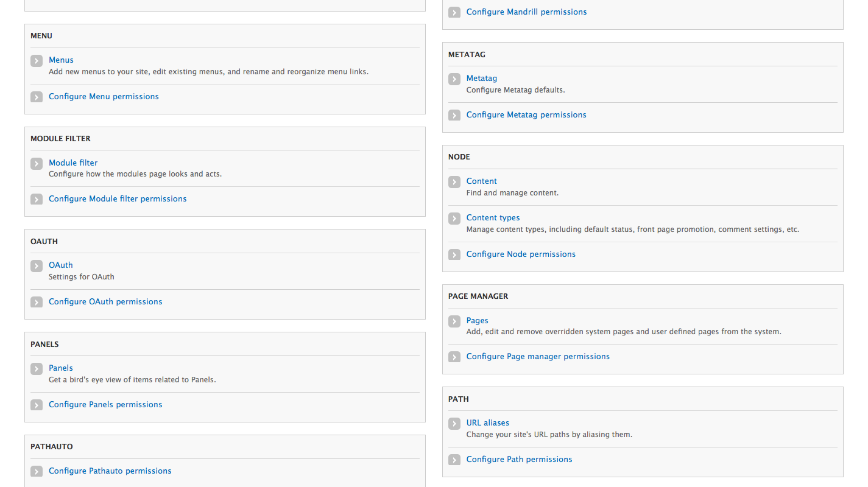This screenshot has width=868, height=487.
Task: Open the Menus link
Action: (x=61, y=60)
